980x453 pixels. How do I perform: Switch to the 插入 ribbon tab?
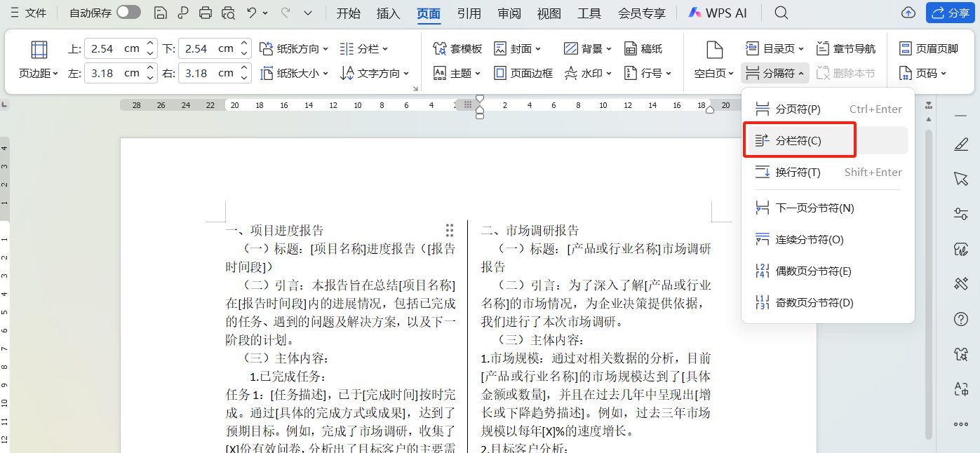pyautogui.click(x=388, y=13)
